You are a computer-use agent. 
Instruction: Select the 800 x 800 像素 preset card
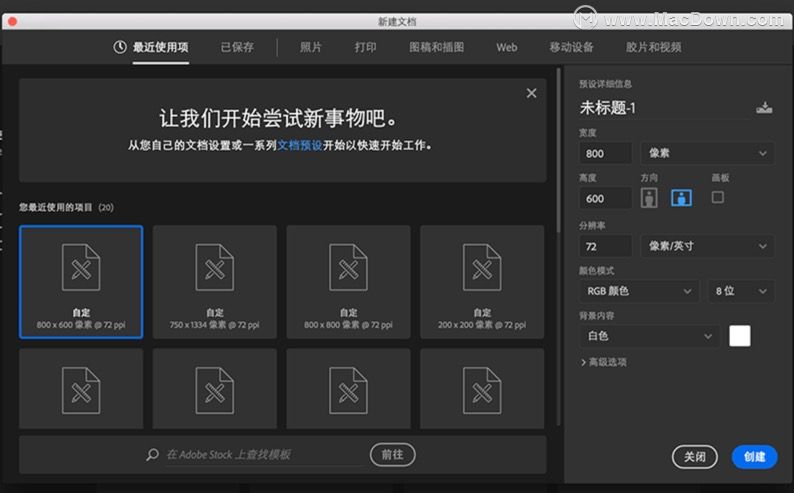(348, 282)
